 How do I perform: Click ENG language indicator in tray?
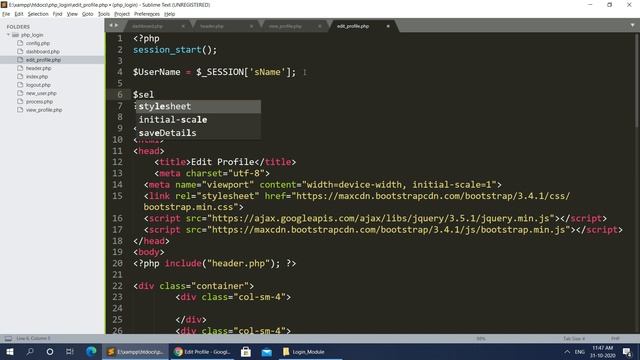click(580, 351)
